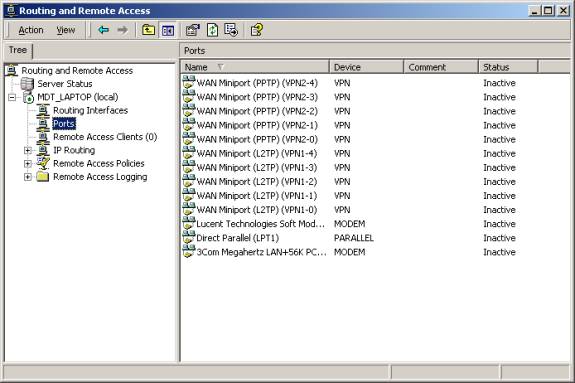This screenshot has width=575, height=383.
Task: Click port icon for WAN Miniport (L2TP) (VPN1-0)
Action: tap(188, 209)
